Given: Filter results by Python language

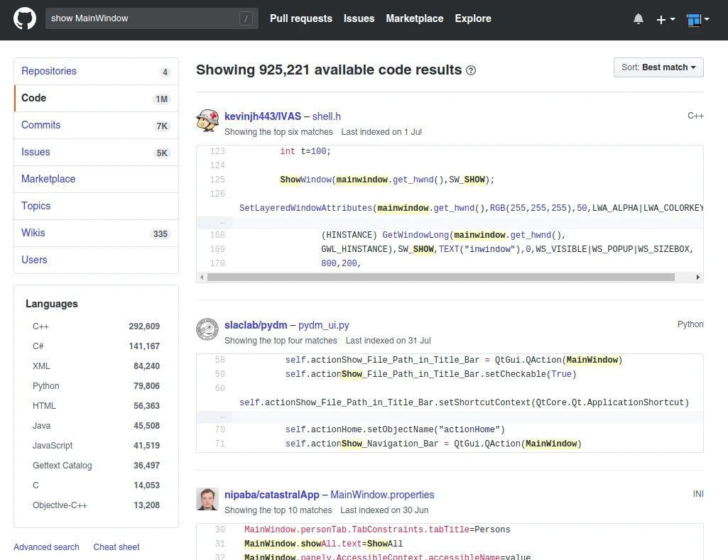Looking at the screenshot, I should (96, 386).
